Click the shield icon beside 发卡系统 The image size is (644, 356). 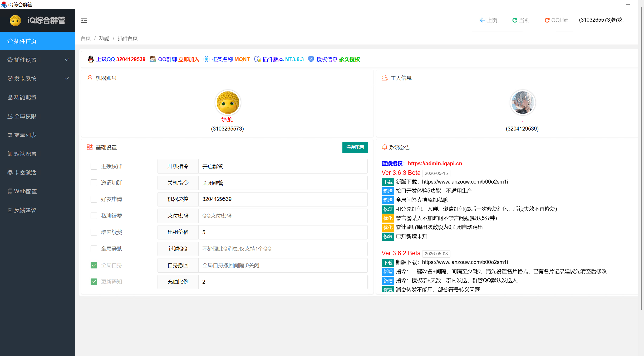(10, 78)
